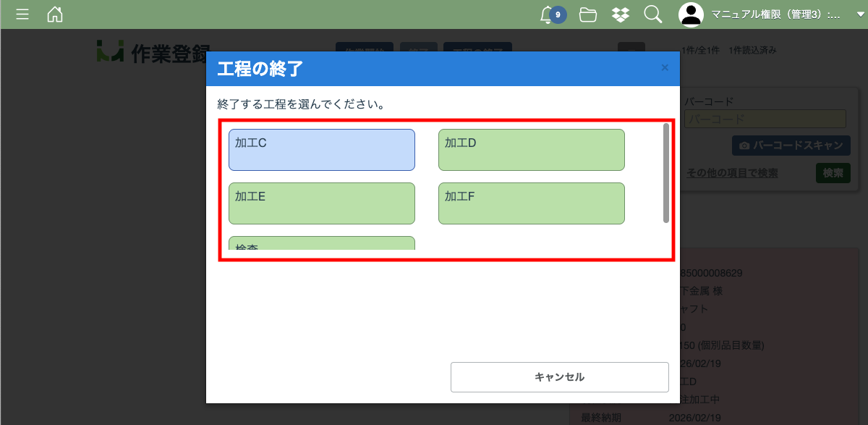
Task: Open the folder icon in header
Action: [x=588, y=14]
